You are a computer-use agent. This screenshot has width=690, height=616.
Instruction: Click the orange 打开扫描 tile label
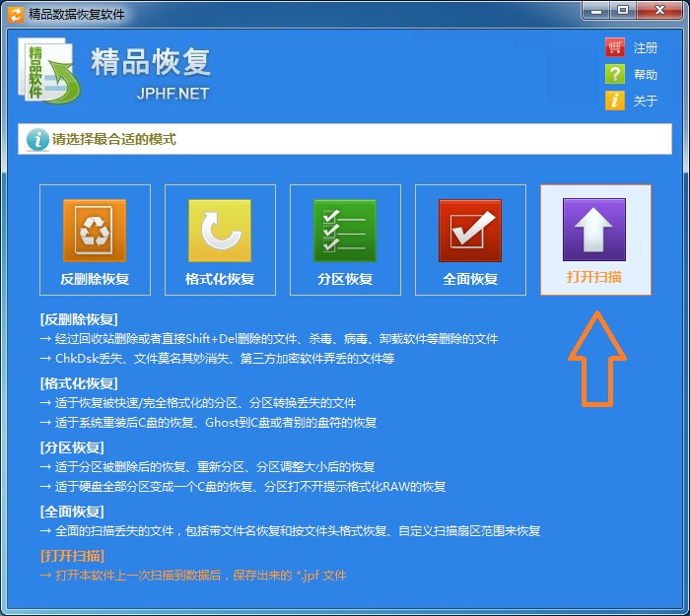(594, 277)
